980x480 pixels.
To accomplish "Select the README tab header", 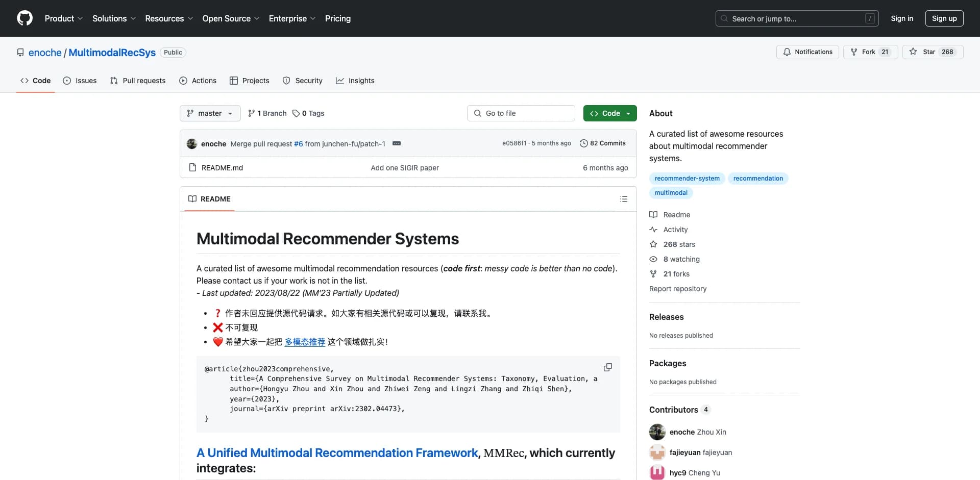I will [x=209, y=199].
